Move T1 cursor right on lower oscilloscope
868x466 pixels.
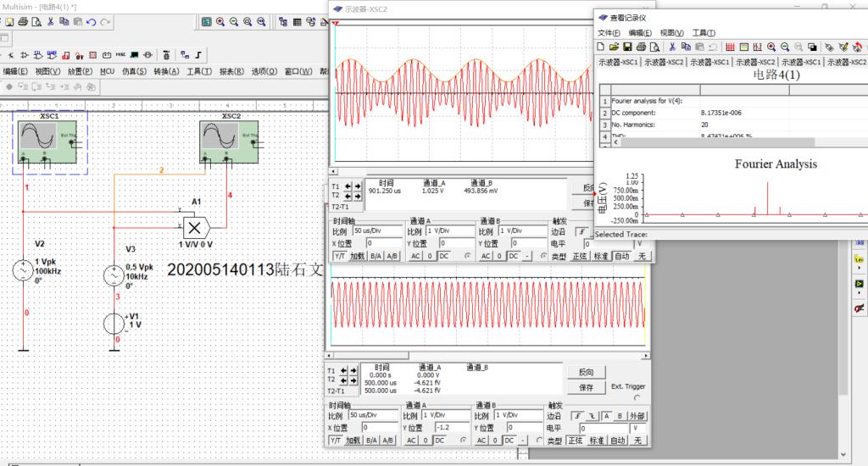click(353, 371)
